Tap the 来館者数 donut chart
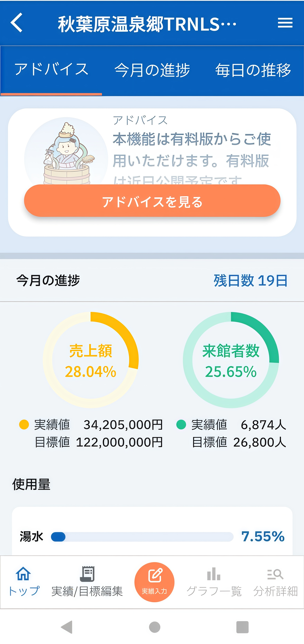This screenshot has width=304, height=644. click(231, 360)
